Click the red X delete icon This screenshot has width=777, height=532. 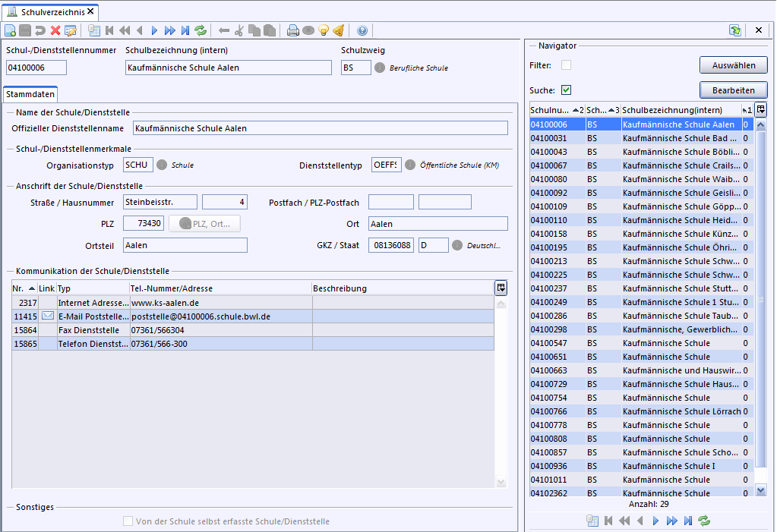(x=55, y=30)
